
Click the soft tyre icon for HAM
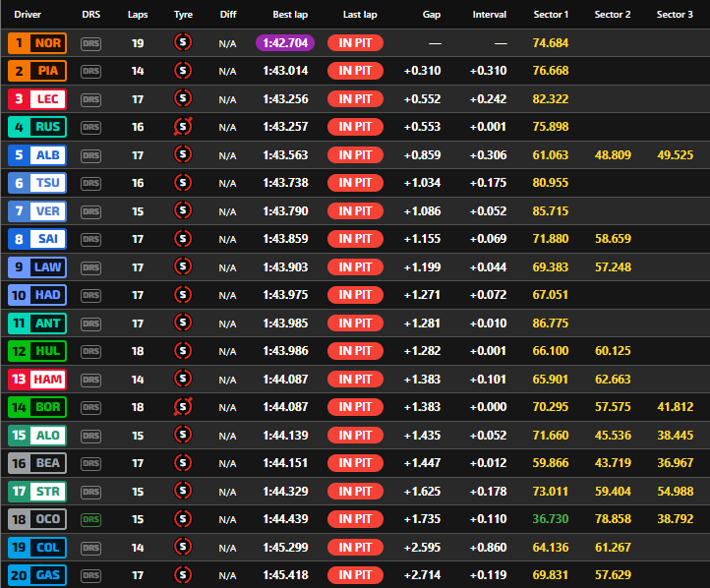[182, 379]
